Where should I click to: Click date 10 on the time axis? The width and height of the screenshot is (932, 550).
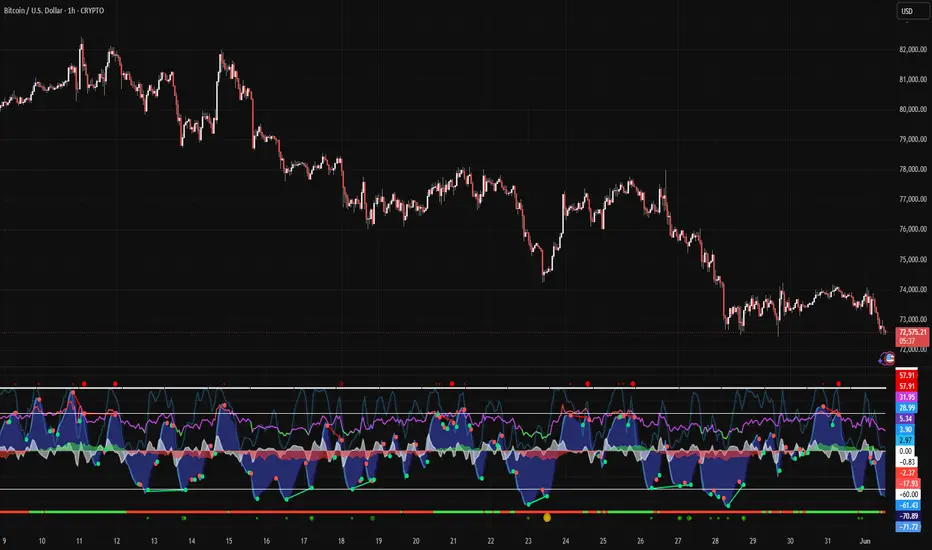click(x=42, y=541)
